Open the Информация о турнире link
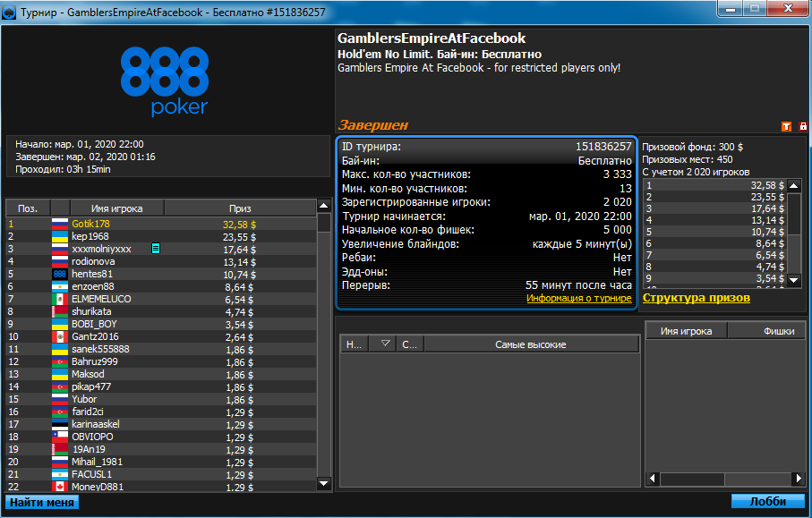Image resolution: width=812 pixels, height=518 pixels. coord(579,298)
